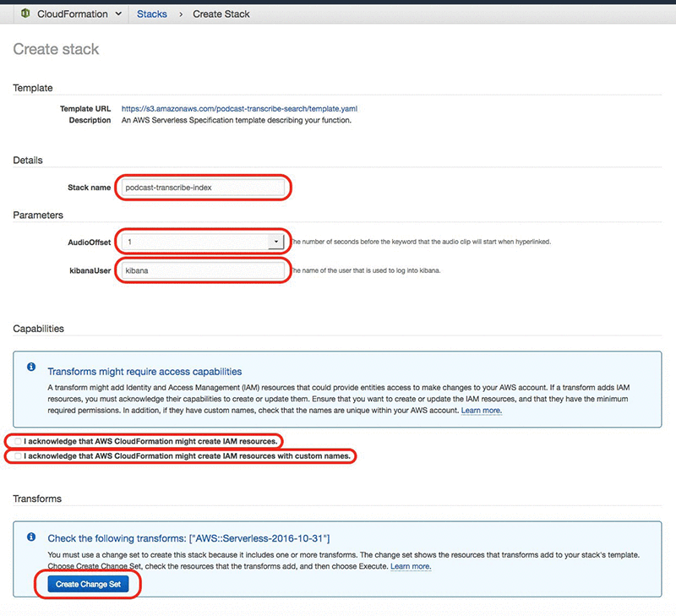676x616 pixels.
Task: Open the CloudFormation dropdown chevron
Action: 118,14
